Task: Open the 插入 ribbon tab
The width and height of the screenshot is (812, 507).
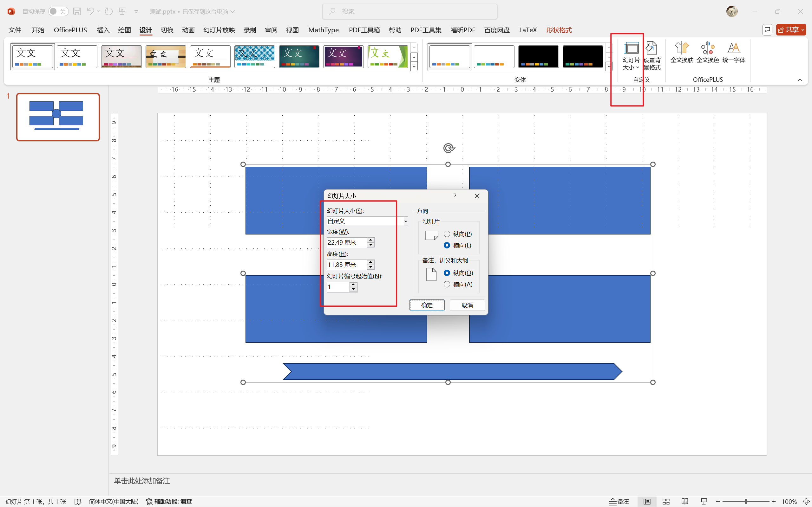Action: click(x=103, y=30)
